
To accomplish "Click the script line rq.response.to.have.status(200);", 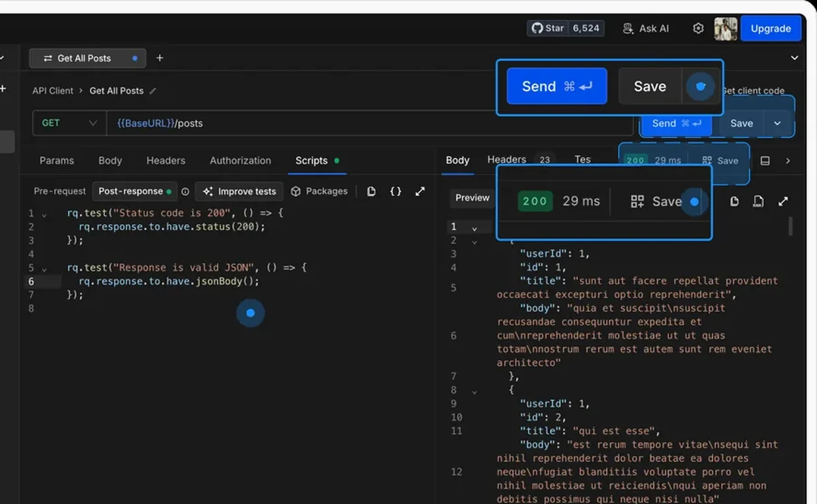I will (172, 226).
